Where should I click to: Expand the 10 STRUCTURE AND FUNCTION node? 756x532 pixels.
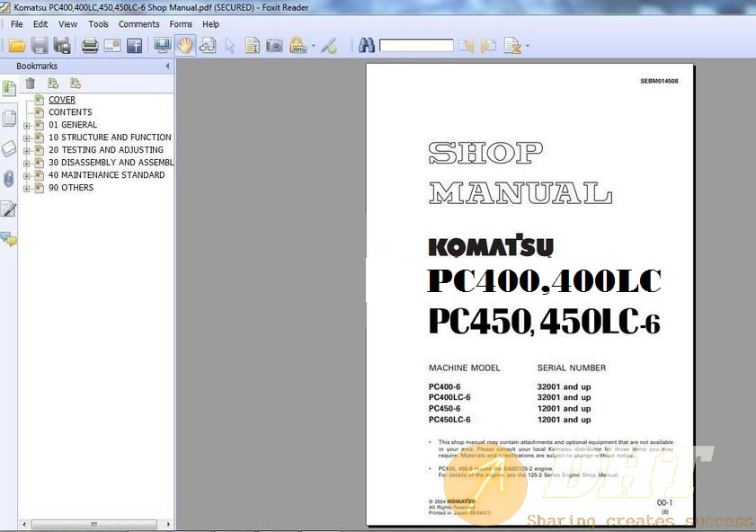[x=27, y=138]
